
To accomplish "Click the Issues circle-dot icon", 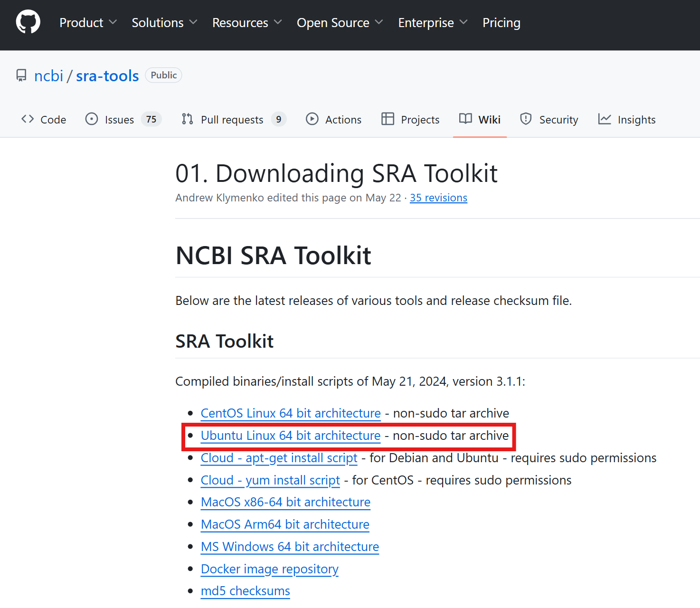I will click(x=92, y=119).
